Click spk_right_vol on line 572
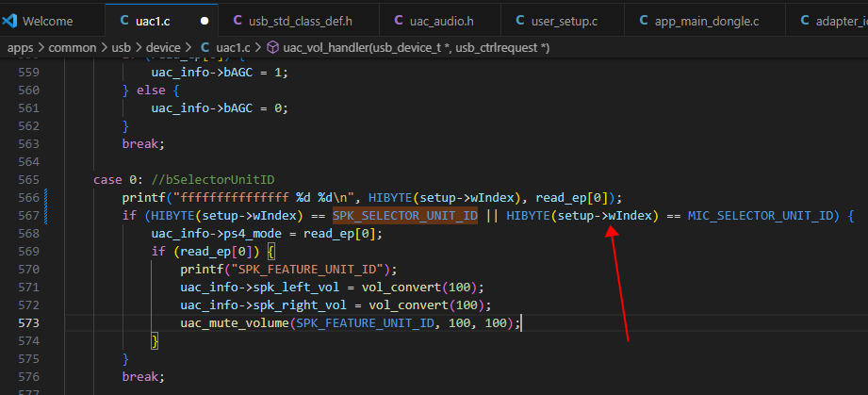 300,305
